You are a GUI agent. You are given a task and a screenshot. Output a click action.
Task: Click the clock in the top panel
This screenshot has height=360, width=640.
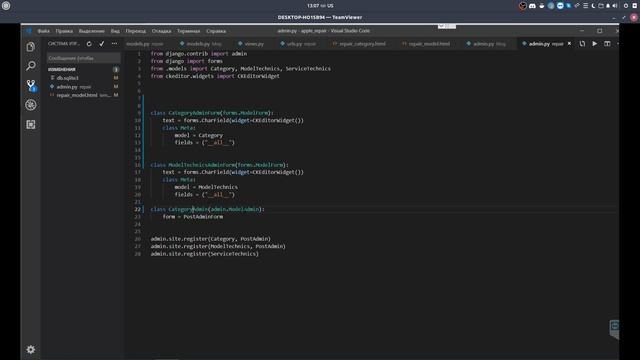[x=320, y=6]
